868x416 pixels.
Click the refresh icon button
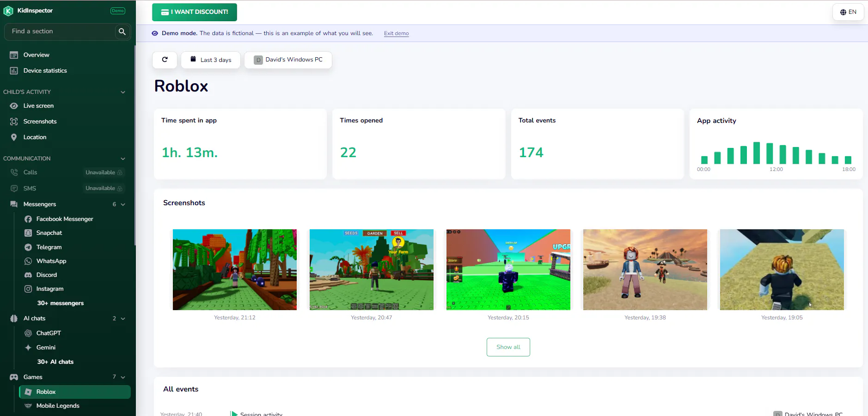165,60
